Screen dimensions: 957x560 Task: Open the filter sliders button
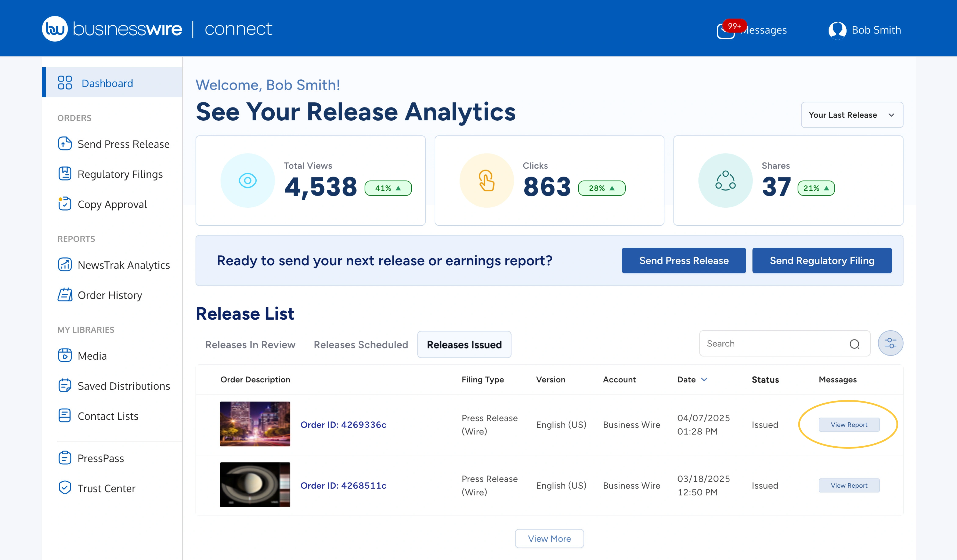pyautogui.click(x=890, y=343)
